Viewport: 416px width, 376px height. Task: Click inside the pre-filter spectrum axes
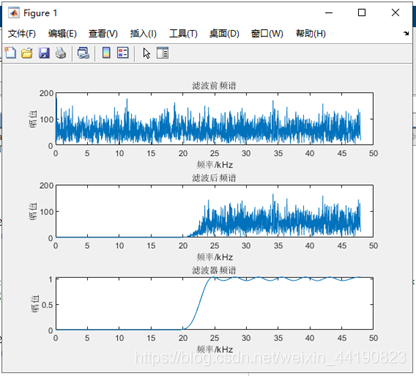pos(214,119)
